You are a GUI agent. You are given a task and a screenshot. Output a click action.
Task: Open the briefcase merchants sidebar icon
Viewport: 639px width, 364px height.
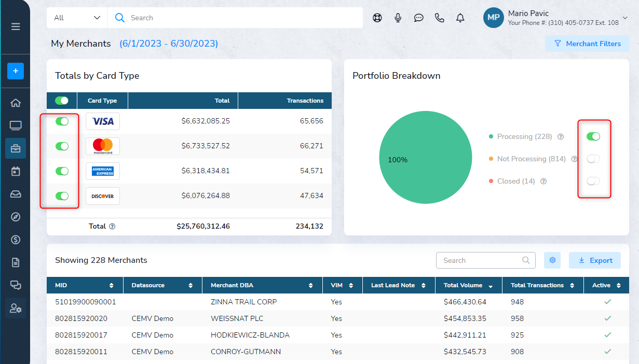[16, 148]
